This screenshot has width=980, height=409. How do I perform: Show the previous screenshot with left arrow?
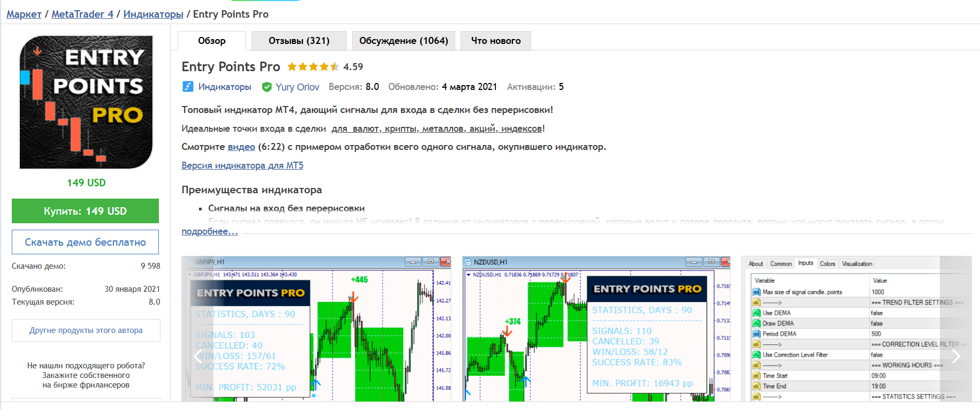(197, 356)
